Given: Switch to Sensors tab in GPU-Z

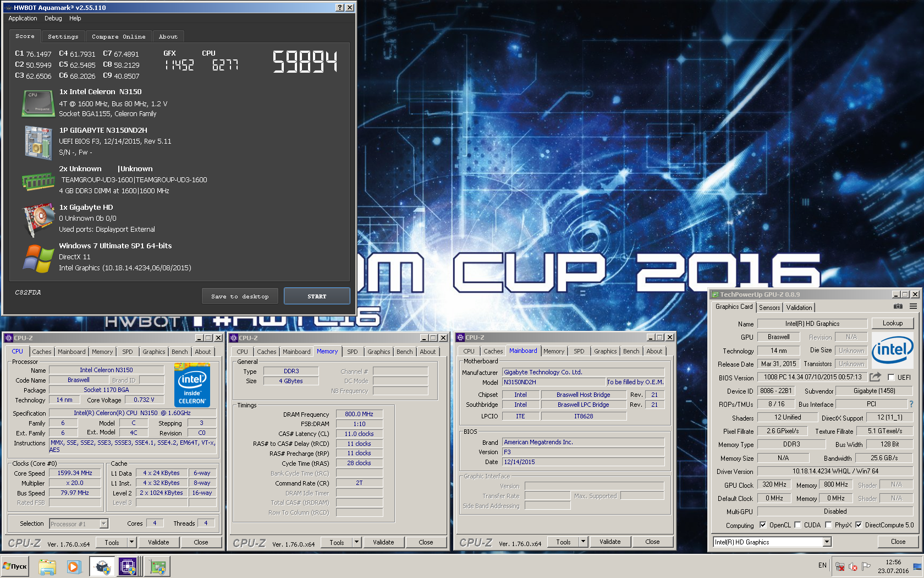Looking at the screenshot, I should coord(769,308).
